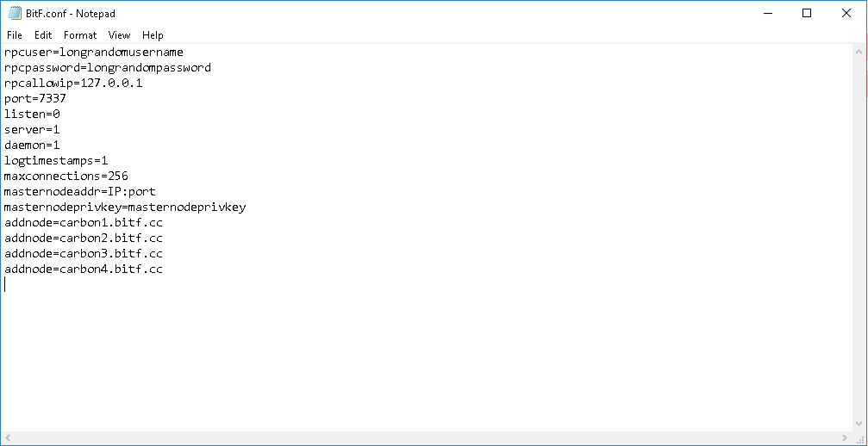Open the Help menu

click(153, 34)
